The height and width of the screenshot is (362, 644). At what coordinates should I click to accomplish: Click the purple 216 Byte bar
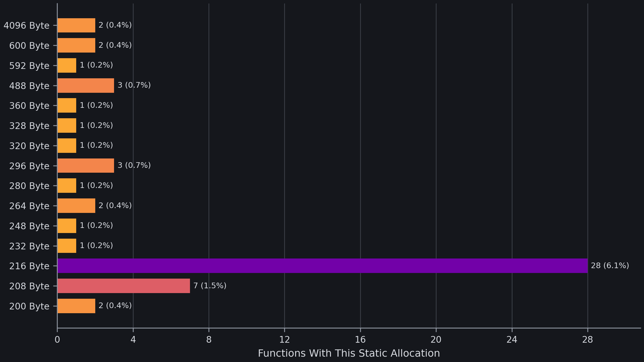coord(323,266)
